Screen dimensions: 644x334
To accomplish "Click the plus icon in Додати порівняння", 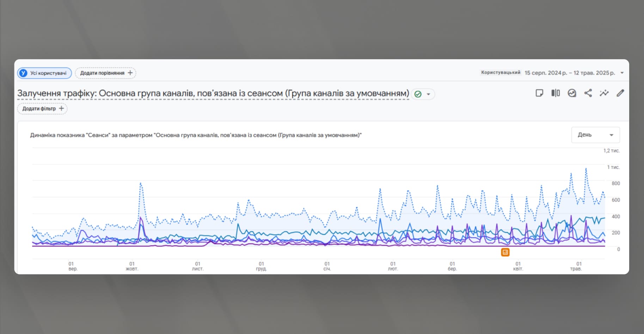I will (x=130, y=73).
